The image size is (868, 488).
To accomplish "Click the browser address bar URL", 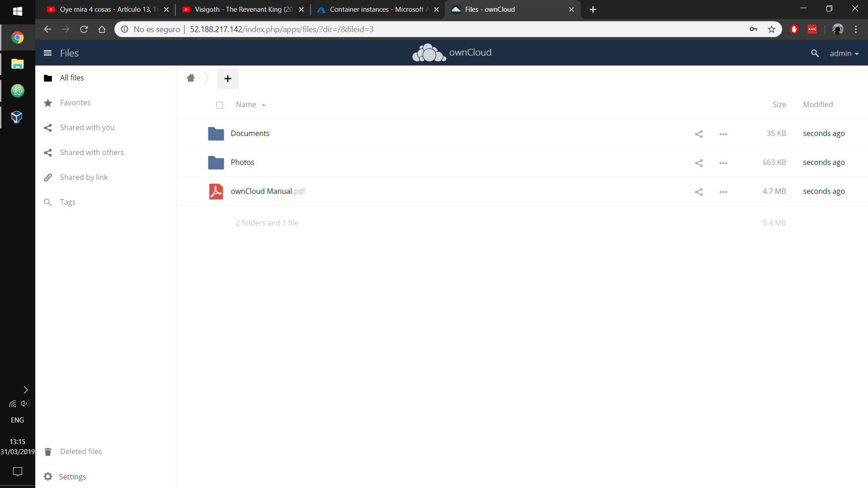I will [282, 29].
